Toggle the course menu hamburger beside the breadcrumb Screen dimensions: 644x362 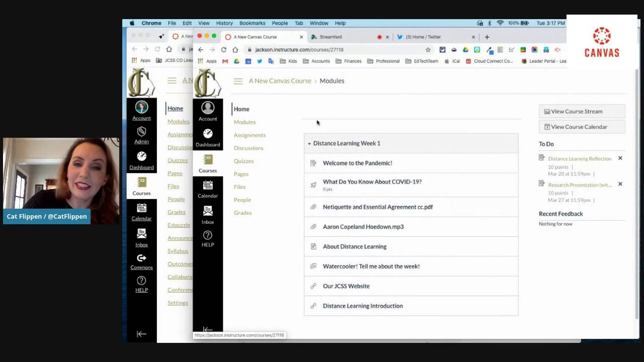click(238, 81)
